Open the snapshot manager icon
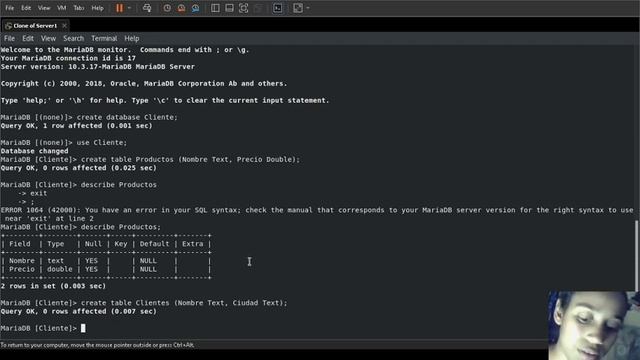640x360 pixels. point(196,8)
